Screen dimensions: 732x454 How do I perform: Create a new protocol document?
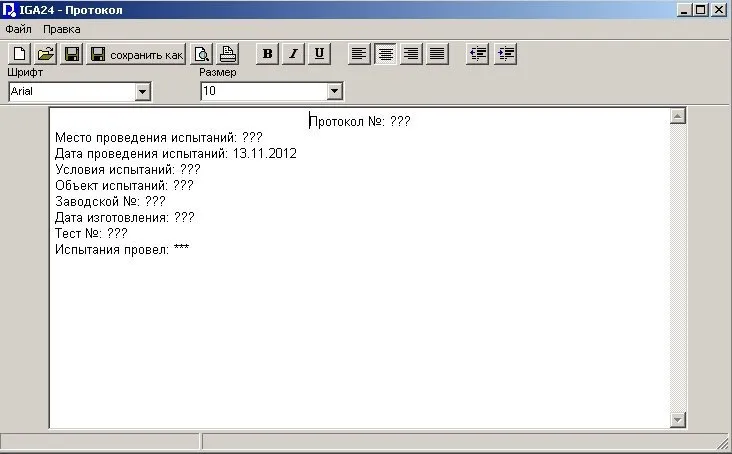point(20,54)
